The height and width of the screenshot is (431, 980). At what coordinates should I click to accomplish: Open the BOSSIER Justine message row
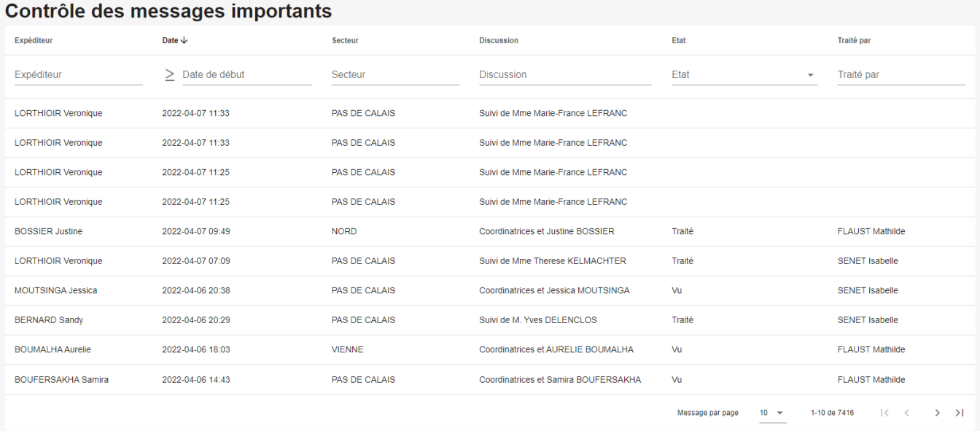click(x=490, y=231)
